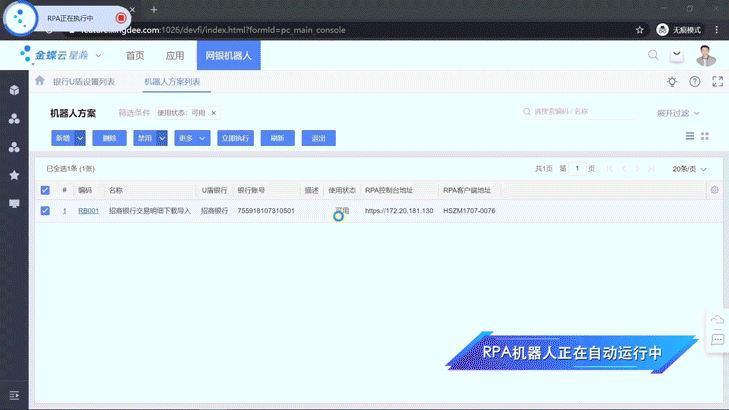729x410 pixels.
Task: Click the 新增 button
Action: [63, 138]
